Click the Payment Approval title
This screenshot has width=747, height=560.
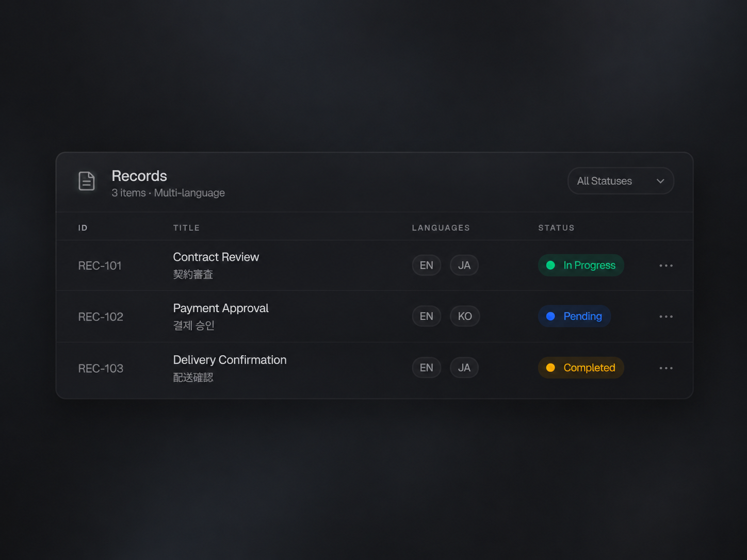tap(221, 308)
